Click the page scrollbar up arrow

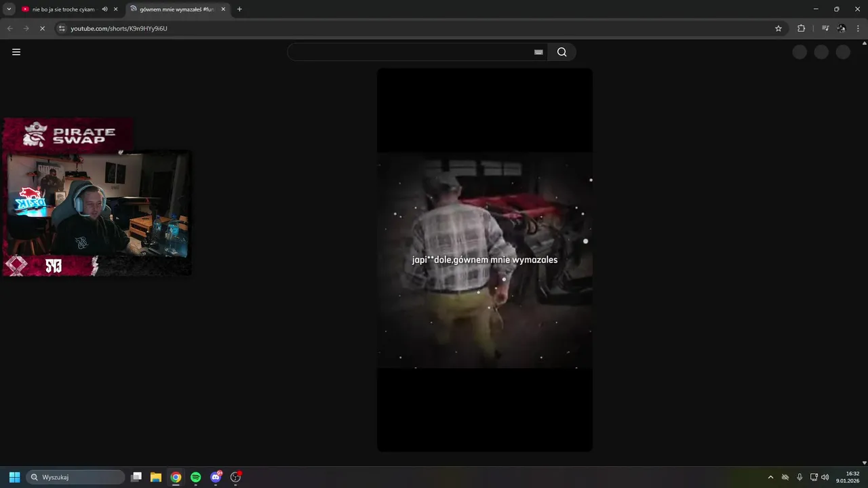point(864,43)
